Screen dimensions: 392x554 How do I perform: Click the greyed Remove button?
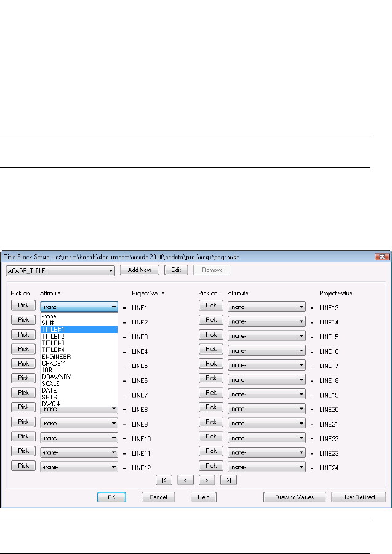click(x=212, y=270)
